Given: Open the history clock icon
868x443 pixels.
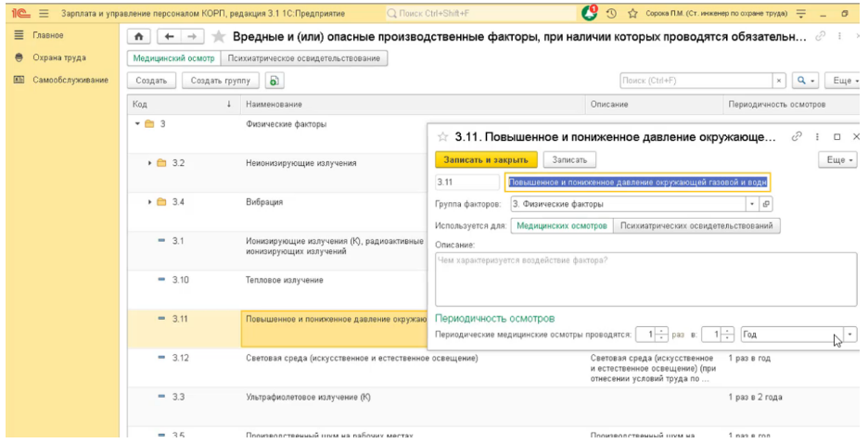Looking at the screenshot, I should pyautogui.click(x=611, y=13).
